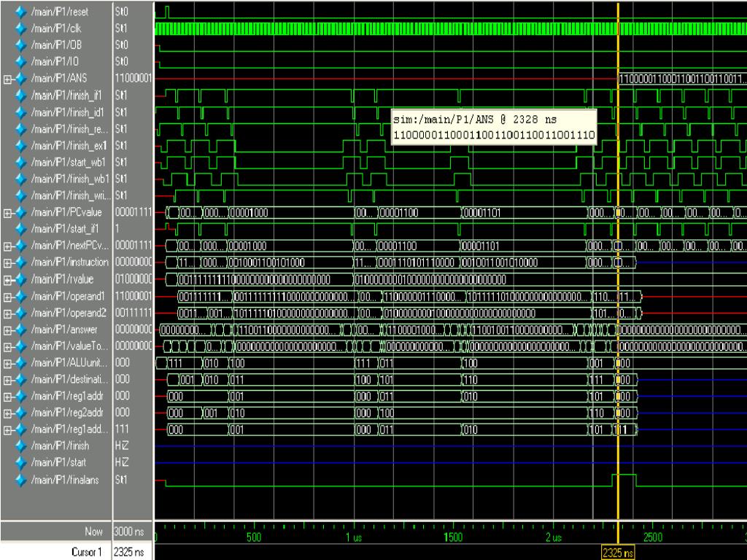Viewport: 747px width, 560px height.
Task: Click instruction waveform segment 0010001100101000
Action: coord(290,262)
